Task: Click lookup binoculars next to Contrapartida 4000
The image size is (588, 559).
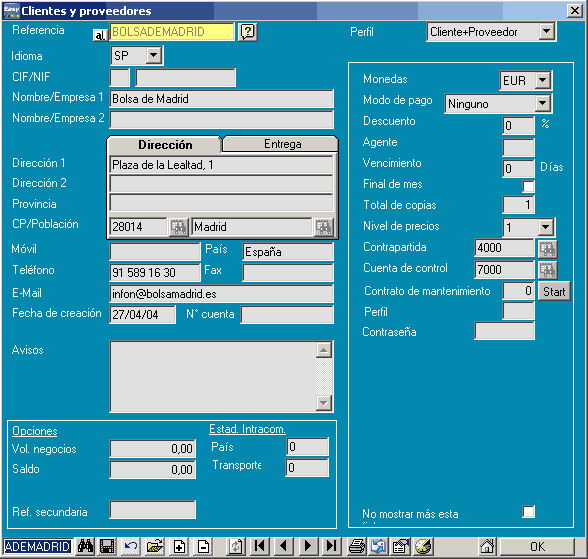Action: point(548,249)
